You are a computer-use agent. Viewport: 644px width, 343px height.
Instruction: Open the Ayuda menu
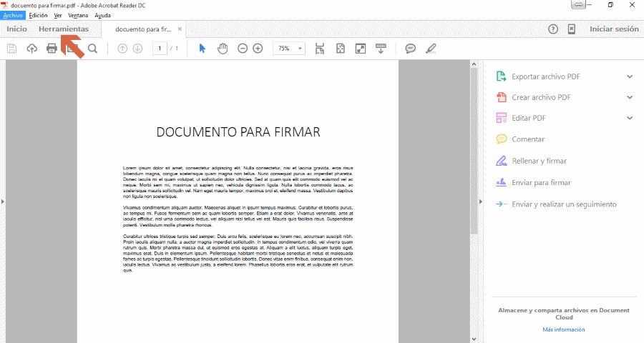click(102, 15)
